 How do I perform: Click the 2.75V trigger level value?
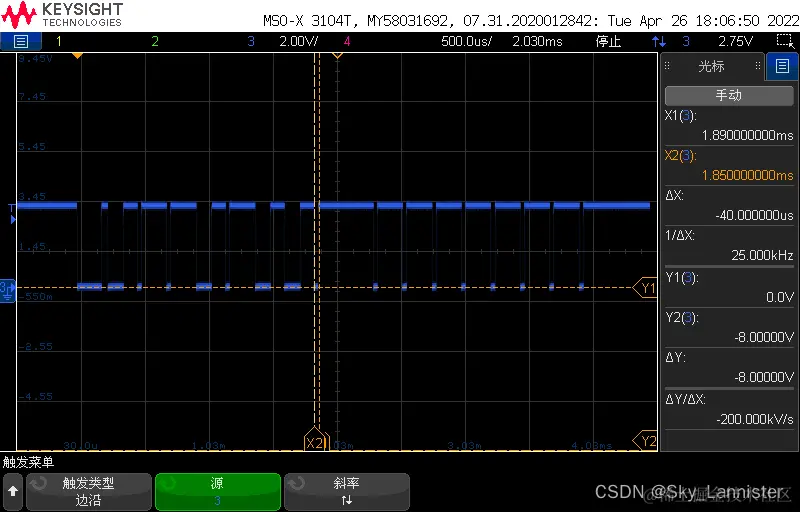pyautogui.click(x=735, y=41)
